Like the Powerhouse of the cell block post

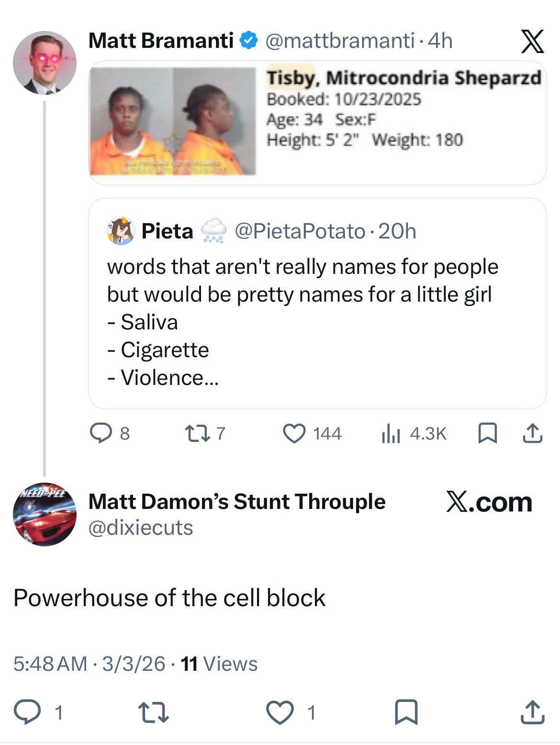(x=280, y=712)
